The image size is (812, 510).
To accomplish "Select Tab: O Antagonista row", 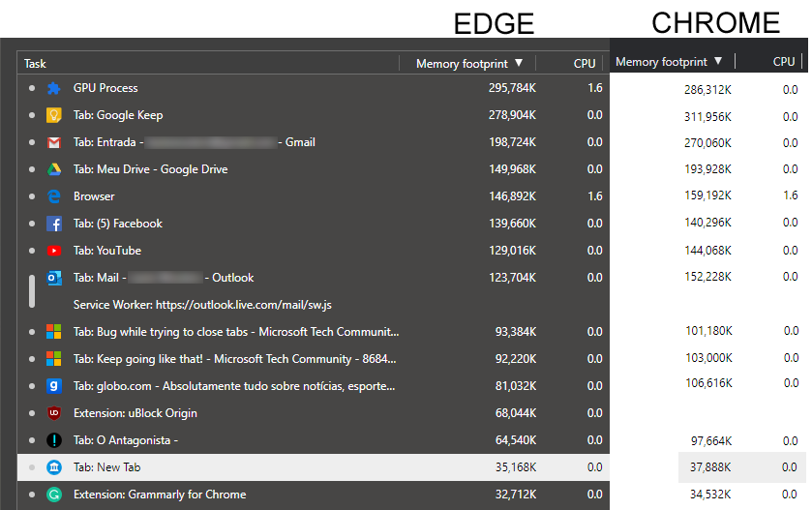I will point(314,440).
